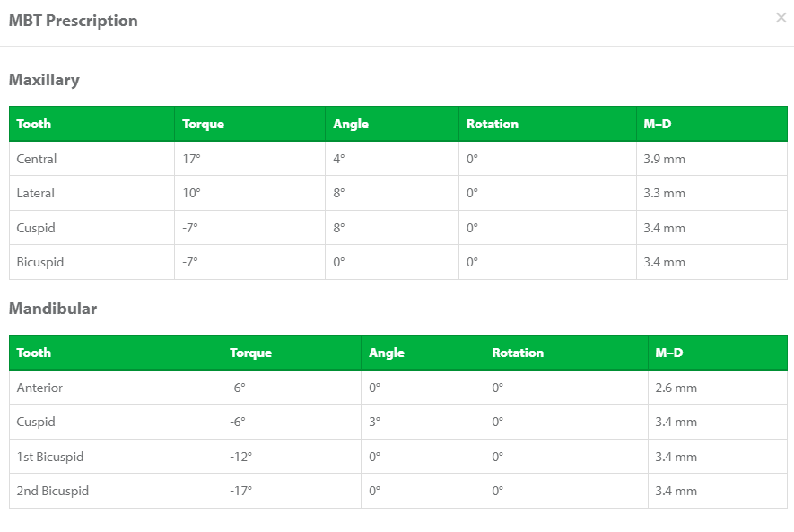Click the 17° torque value for Central
This screenshot has height=532, width=794.
[191, 159]
